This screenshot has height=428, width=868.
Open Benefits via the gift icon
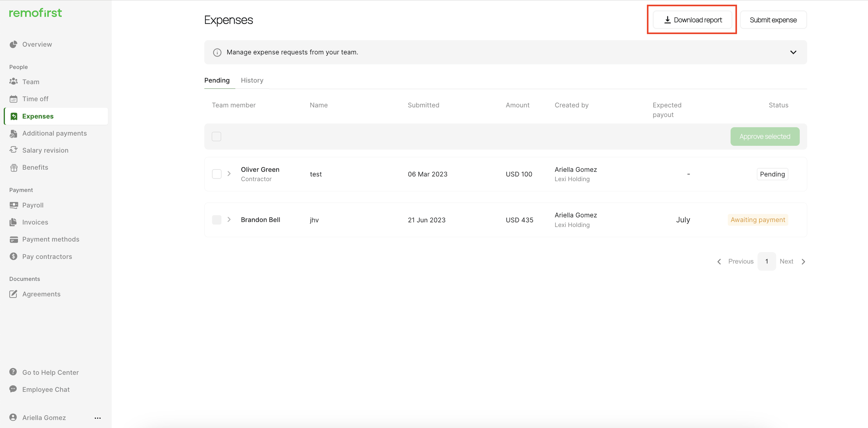(x=14, y=168)
